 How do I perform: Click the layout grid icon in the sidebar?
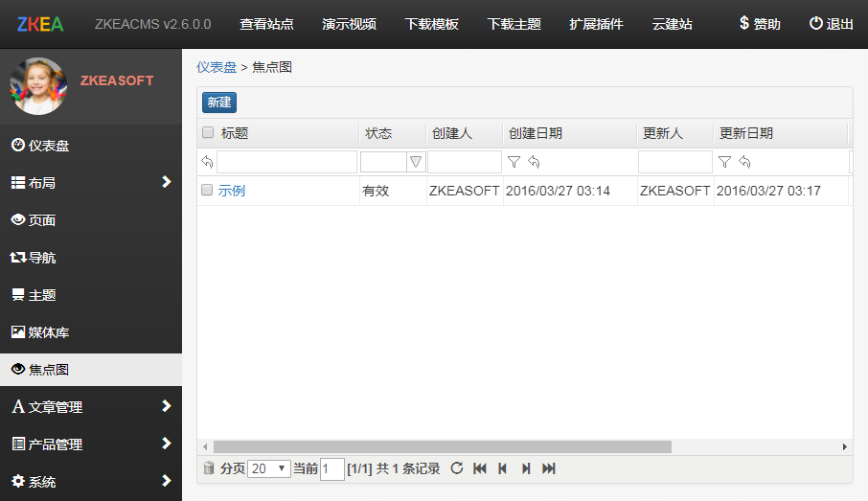[18, 183]
